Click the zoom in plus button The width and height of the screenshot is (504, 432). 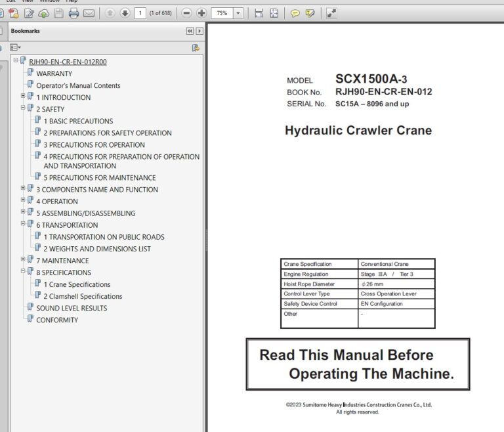(201, 13)
